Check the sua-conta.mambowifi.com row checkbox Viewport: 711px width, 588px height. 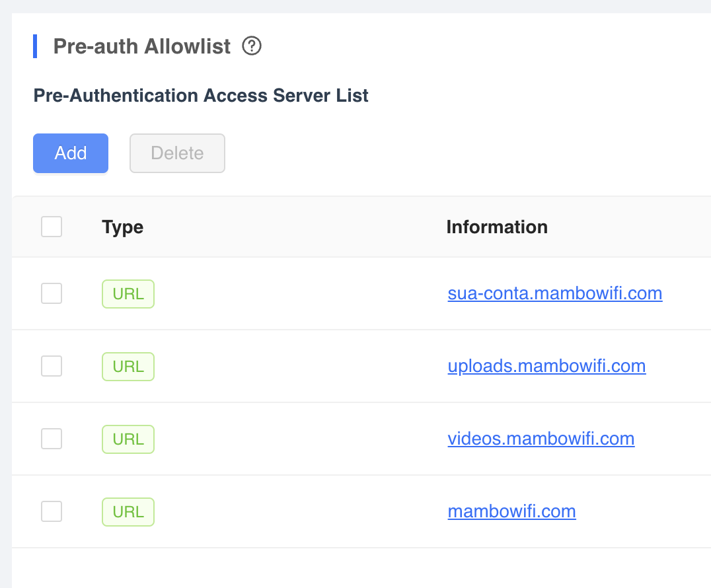52,293
